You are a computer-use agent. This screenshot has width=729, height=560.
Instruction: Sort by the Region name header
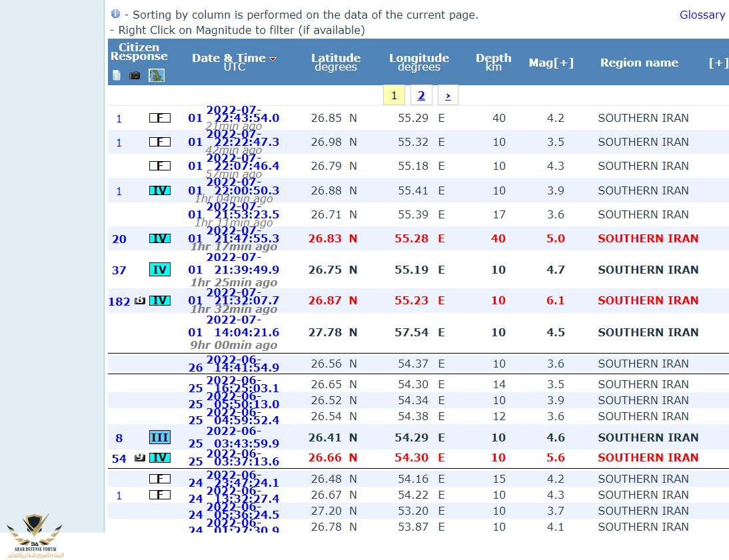(x=639, y=63)
